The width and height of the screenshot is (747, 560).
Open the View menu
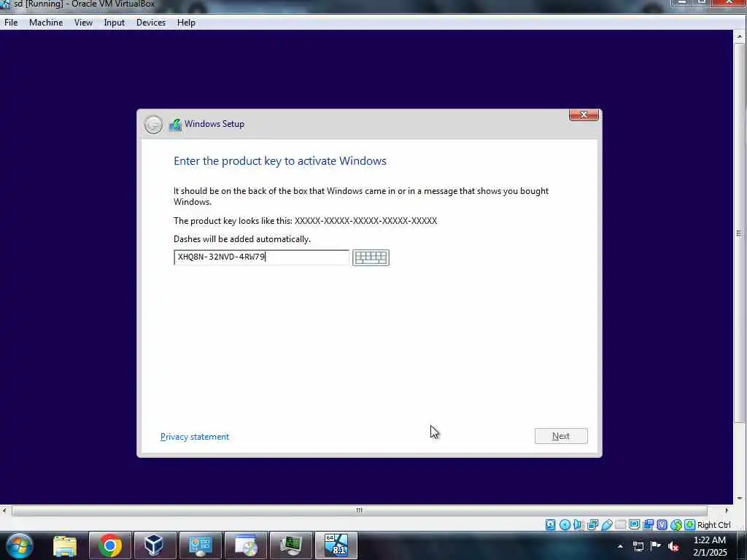(x=83, y=23)
